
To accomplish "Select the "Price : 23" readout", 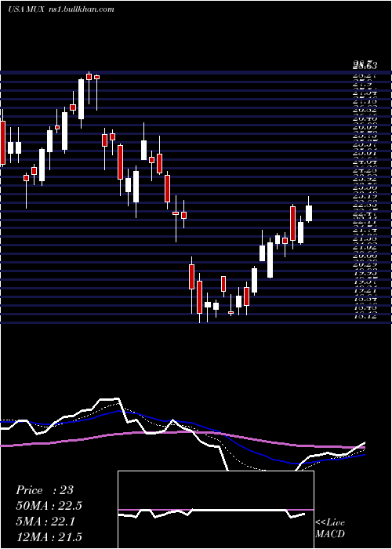I will click(x=45, y=490).
